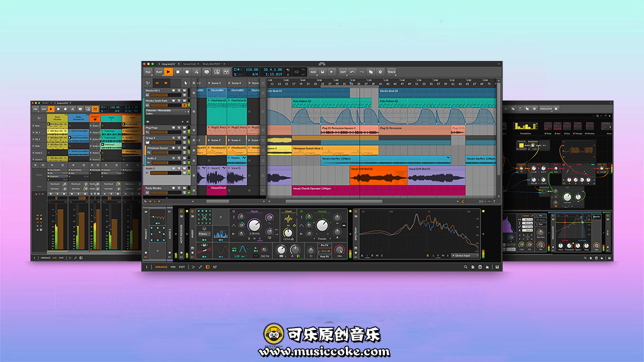
Task: Open the ADD menu in the main toolbar
Action: pos(313,72)
